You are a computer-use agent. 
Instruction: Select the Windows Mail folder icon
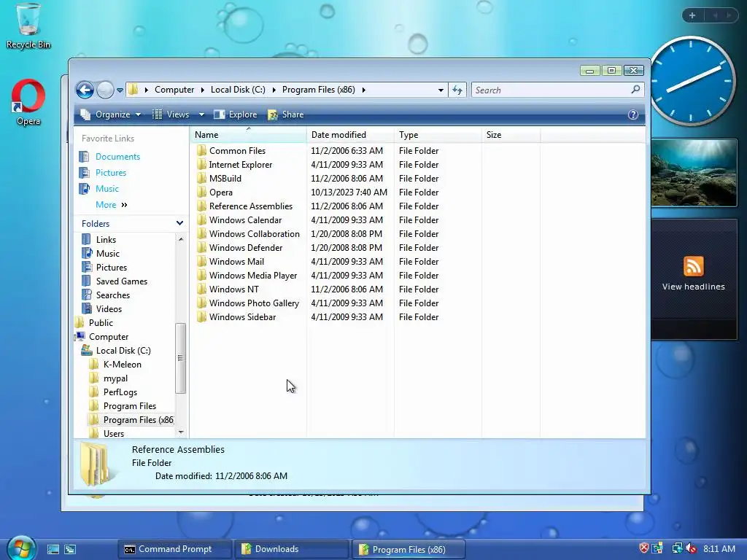pyautogui.click(x=201, y=262)
